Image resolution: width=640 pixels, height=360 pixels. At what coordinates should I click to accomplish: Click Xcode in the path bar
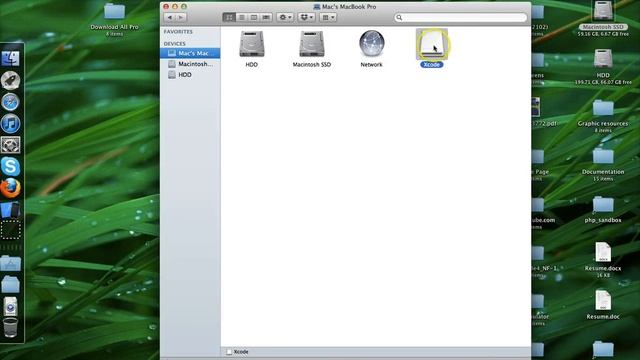tap(238, 352)
